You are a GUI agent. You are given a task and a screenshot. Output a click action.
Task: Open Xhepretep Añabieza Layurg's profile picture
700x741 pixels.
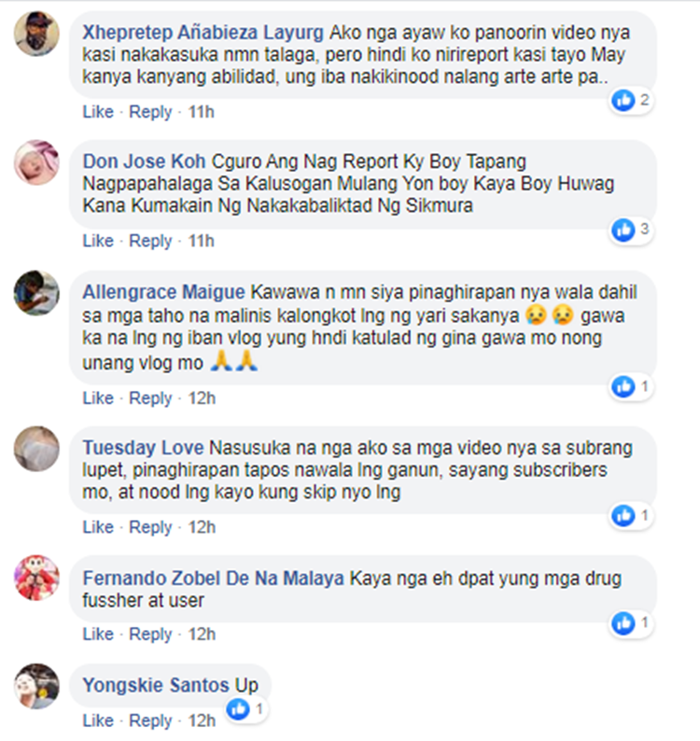click(x=36, y=34)
